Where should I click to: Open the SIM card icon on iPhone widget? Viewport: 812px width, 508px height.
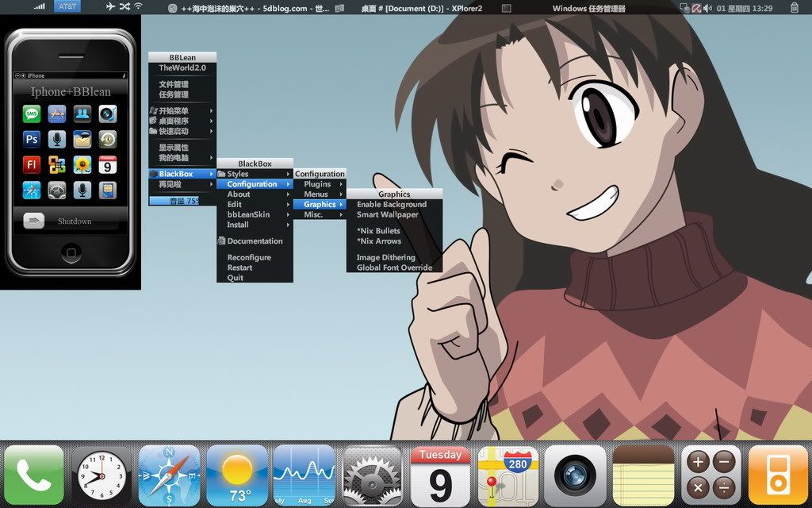pos(108,190)
